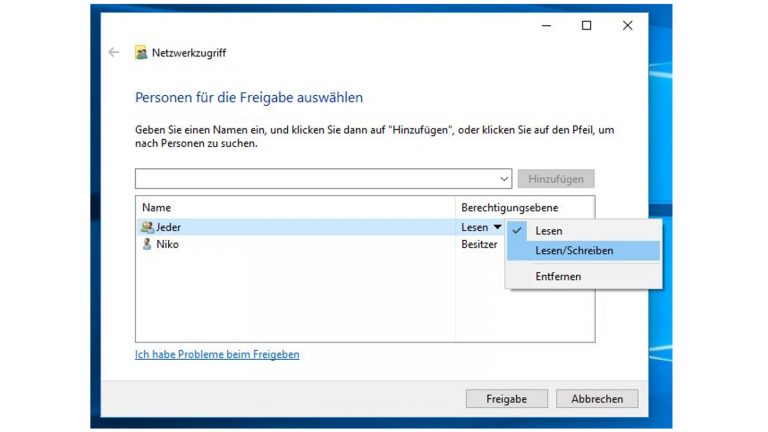This screenshot has height=432, width=768.
Task: Select the Jeder group icon
Action: pyautogui.click(x=147, y=227)
